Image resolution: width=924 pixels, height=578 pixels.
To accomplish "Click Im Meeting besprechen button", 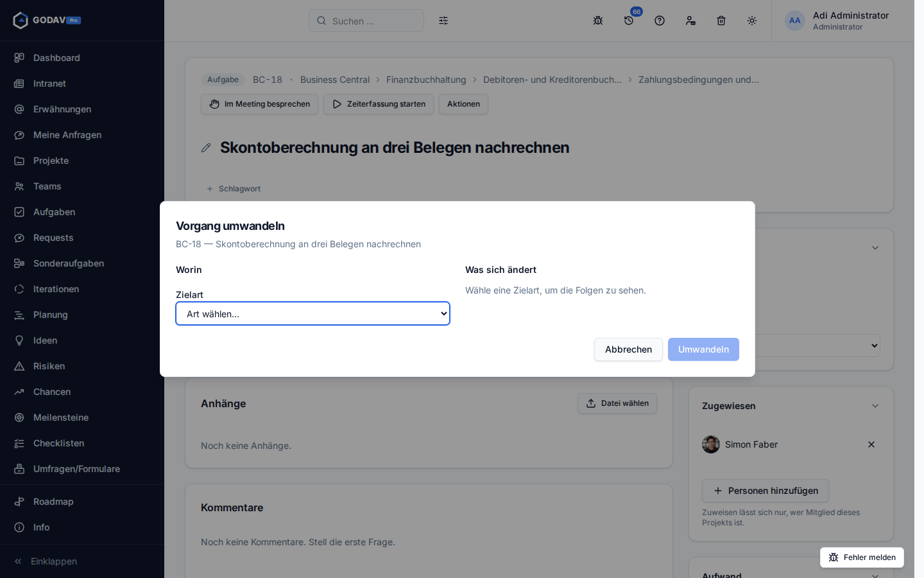I will (x=260, y=104).
